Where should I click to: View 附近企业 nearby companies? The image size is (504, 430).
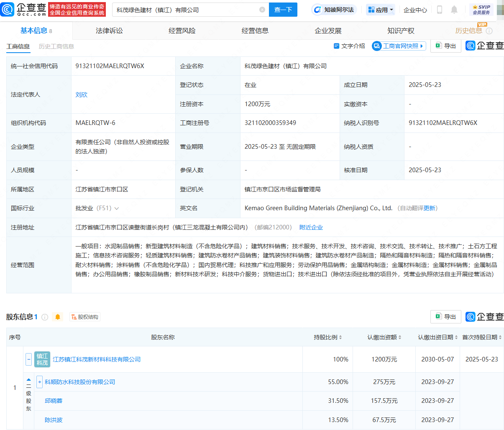(x=311, y=227)
